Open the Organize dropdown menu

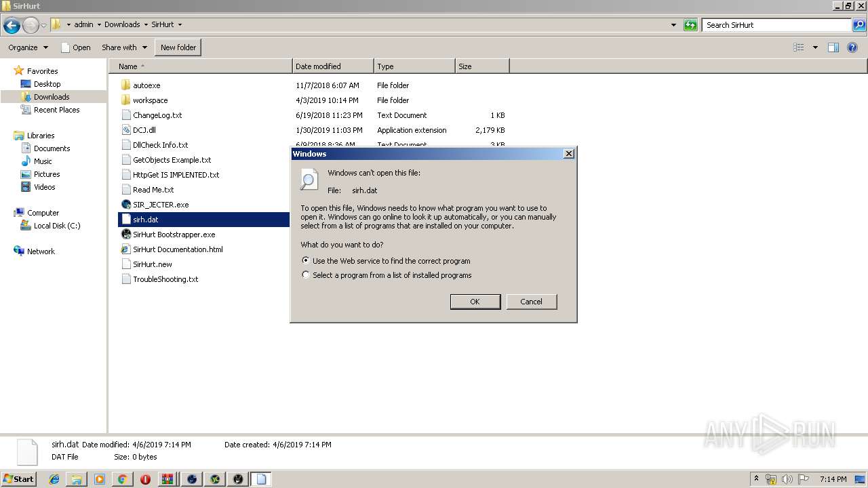(x=28, y=47)
